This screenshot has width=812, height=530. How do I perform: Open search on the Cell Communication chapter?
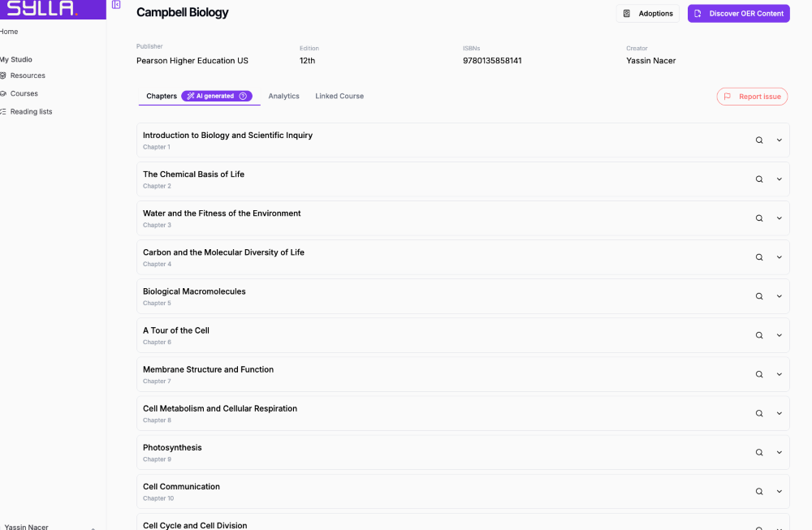[758, 491]
